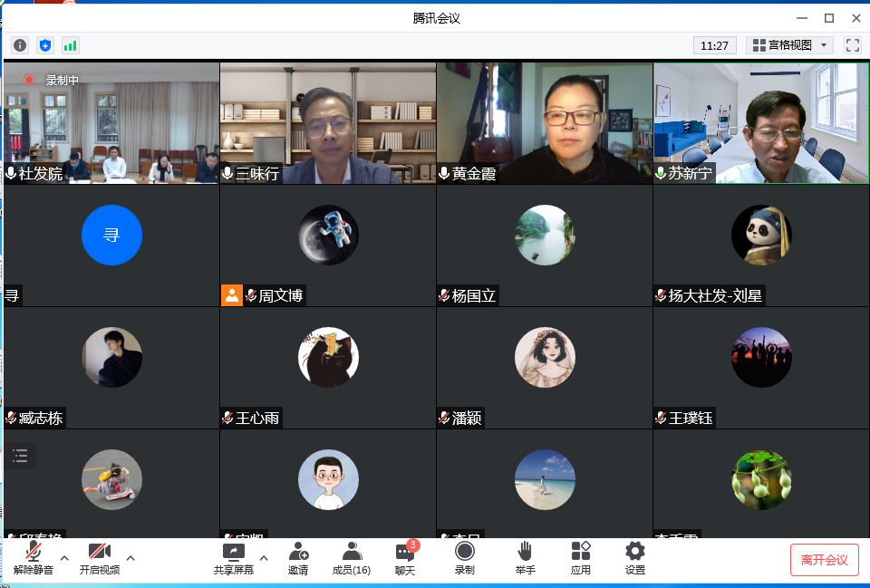Check the green network signal icon
Image resolution: width=870 pixels, height=588 pixels.
[x=70, y=45]
